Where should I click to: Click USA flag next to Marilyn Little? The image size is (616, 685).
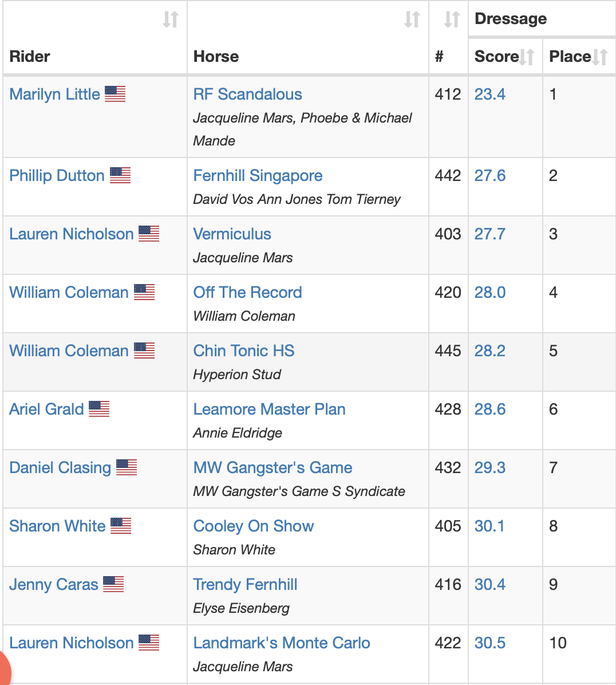click(x=115, y=94)
